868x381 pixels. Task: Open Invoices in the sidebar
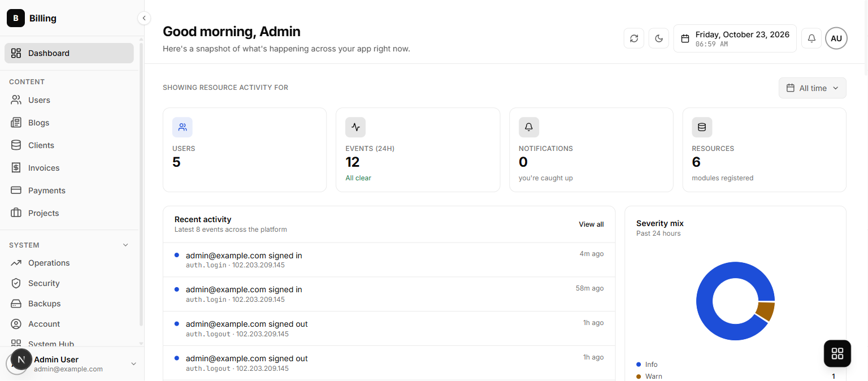(69, 168)
